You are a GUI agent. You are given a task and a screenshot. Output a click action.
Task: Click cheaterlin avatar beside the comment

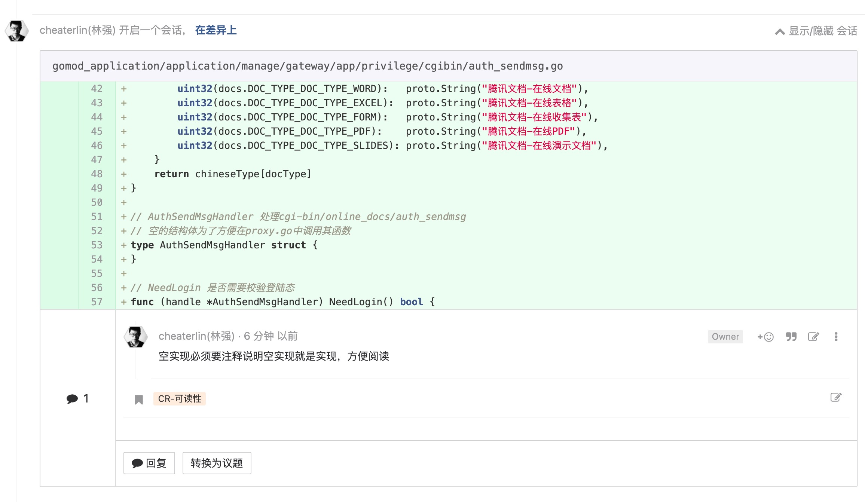(x=136, y=337)
